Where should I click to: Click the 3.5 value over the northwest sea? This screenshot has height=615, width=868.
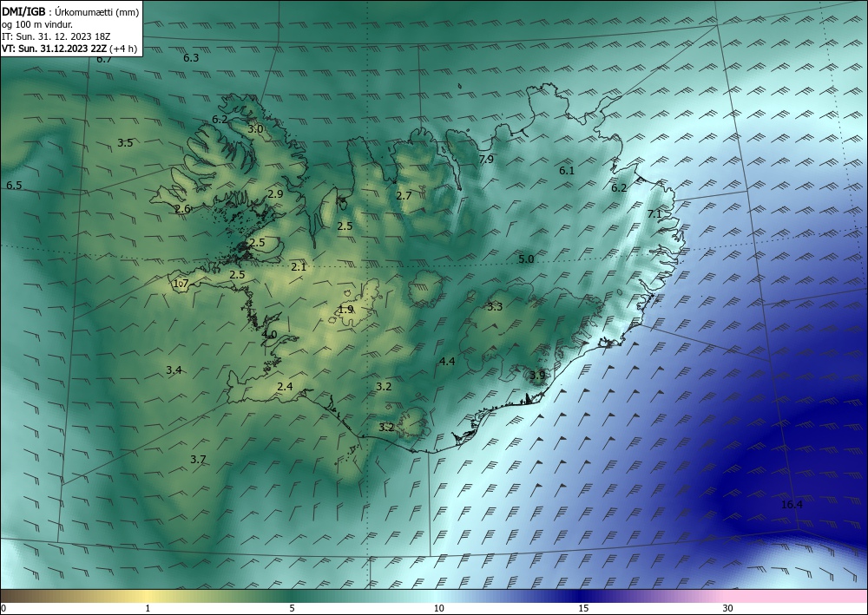[x=125, y=142]
